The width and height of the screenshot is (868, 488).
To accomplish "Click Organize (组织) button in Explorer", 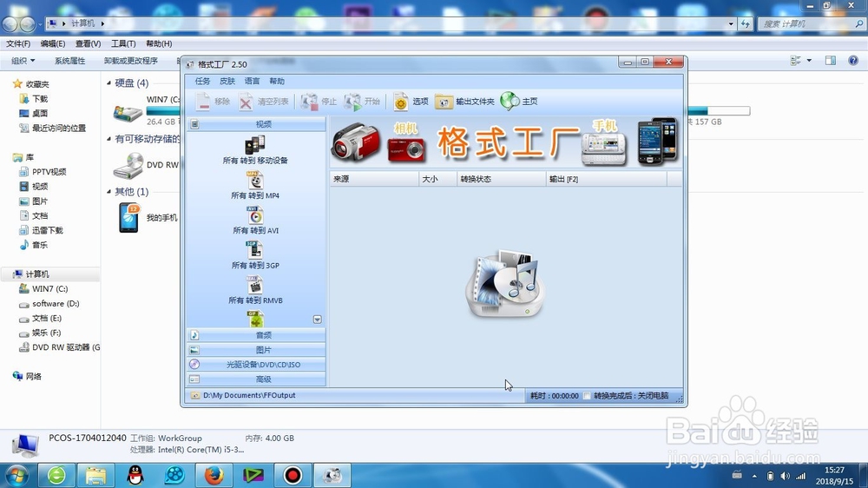I will (23, 61).
